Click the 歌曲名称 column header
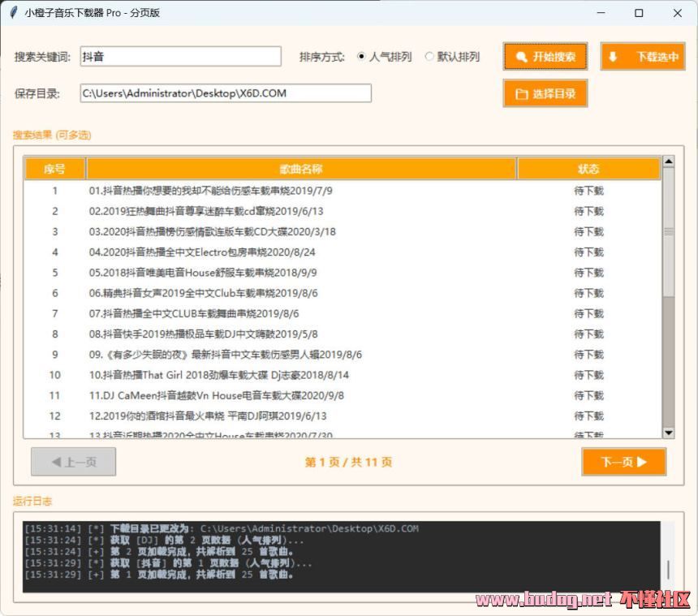The width and height of the screenshot is (698, 616). (x=301, y=169)
